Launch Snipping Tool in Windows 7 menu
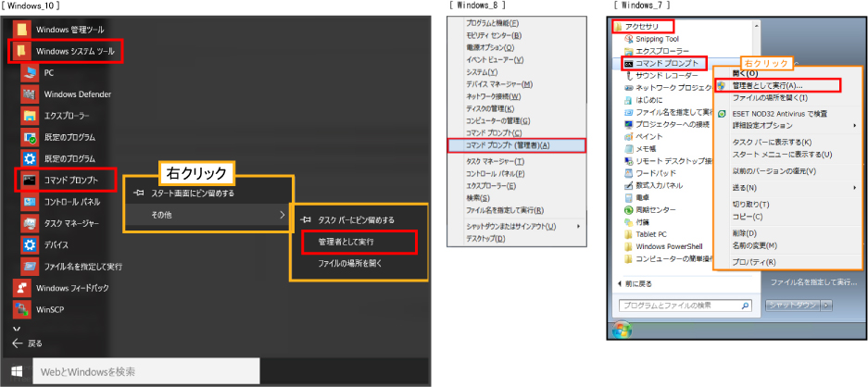868x387 pixels. (x=656, y=39)
